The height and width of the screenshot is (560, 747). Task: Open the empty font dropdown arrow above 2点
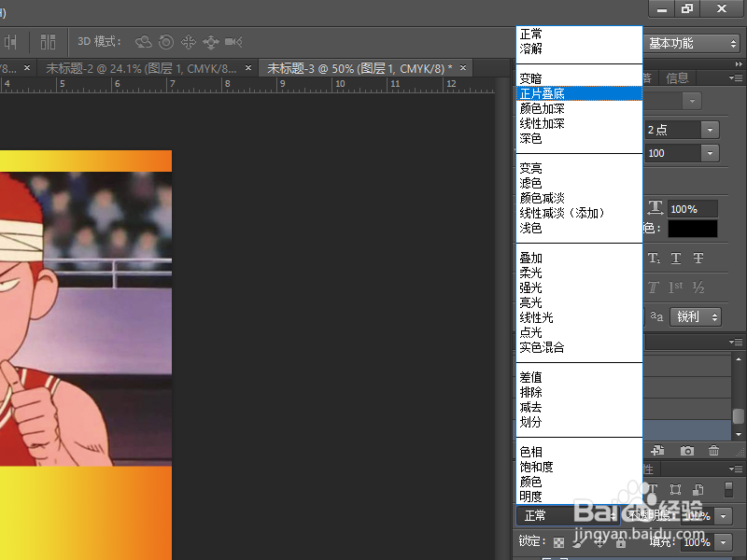[x=692, y=101]
